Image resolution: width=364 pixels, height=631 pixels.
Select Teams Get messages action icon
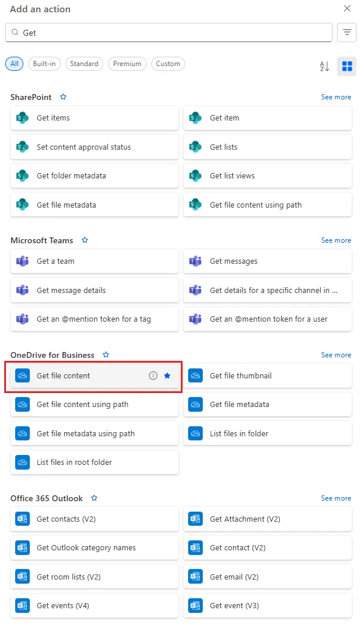[x=195, y=261]
